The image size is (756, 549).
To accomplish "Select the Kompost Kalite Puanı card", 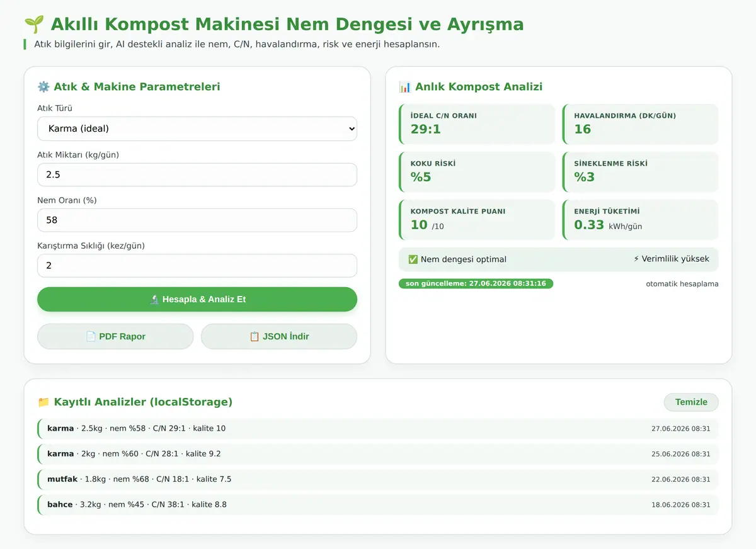I will [477, 220].
